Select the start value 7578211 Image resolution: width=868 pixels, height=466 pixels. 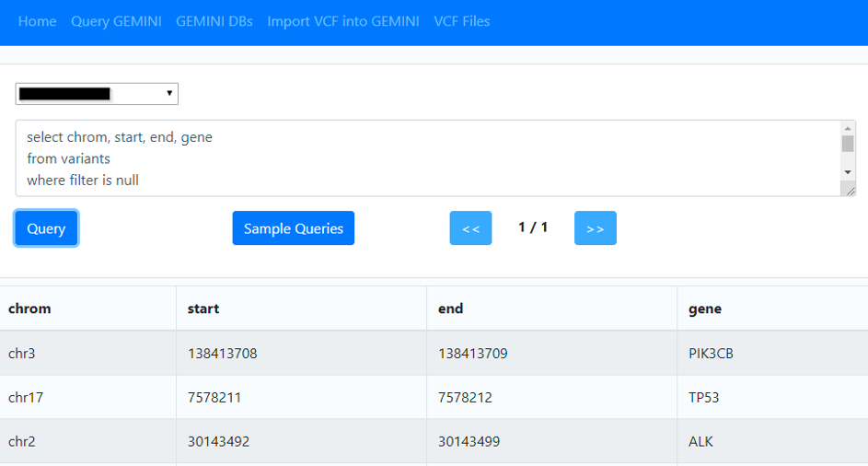click(302, 397)
